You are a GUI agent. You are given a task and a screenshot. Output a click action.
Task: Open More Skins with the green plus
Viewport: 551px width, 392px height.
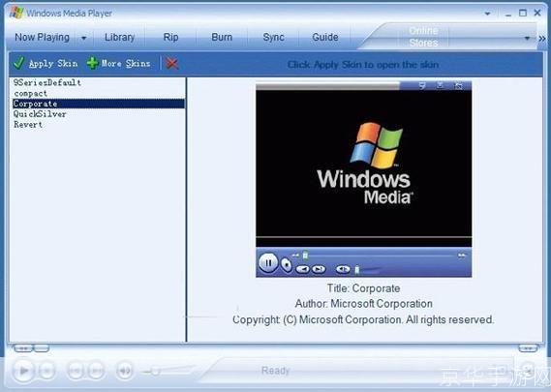[92, 63]
